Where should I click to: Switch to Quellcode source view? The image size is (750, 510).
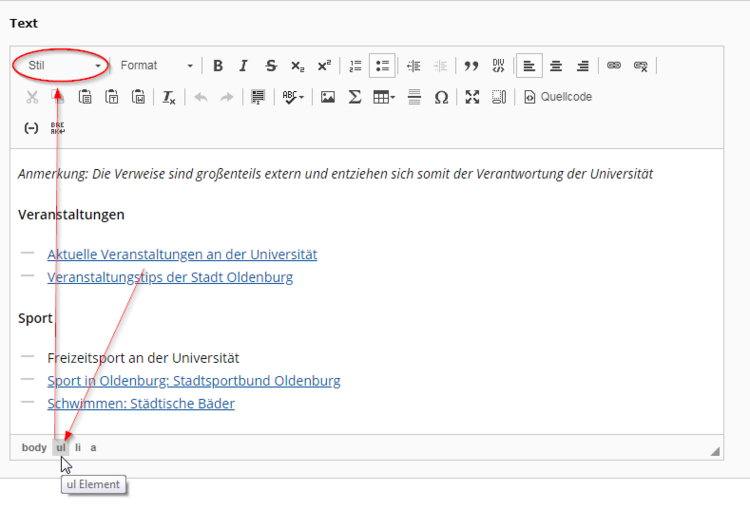(x=558, y=97)
